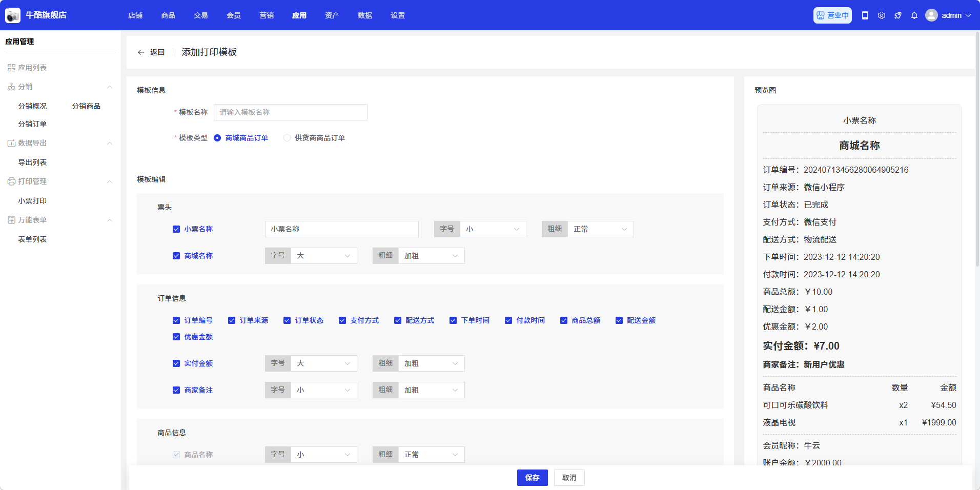
Task: Collapse the 打印管理 sidebar group
Action: (110, 181)
